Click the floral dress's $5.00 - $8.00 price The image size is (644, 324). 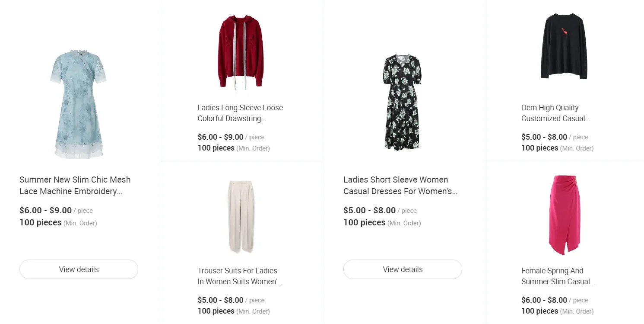(x=369, y=211)
